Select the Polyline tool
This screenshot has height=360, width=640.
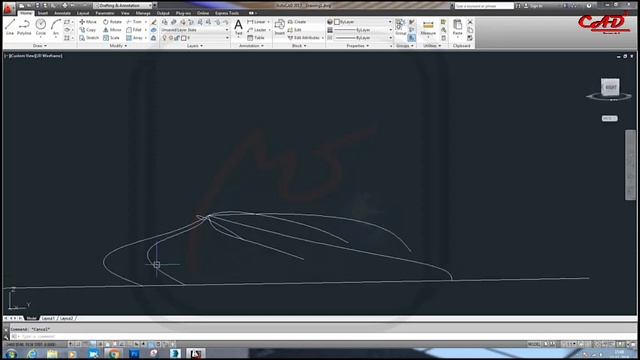[24, 27]
